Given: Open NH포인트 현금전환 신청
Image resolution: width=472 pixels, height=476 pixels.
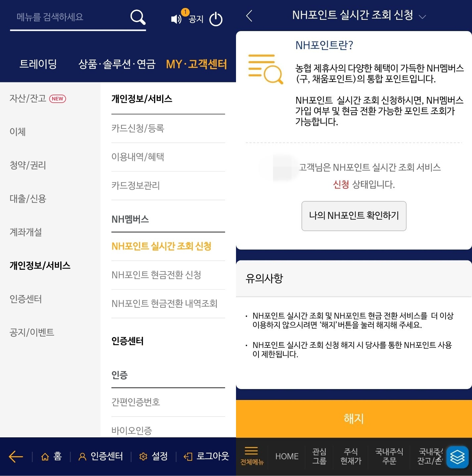Looking at the screenshot, I should tap(168, 275).
